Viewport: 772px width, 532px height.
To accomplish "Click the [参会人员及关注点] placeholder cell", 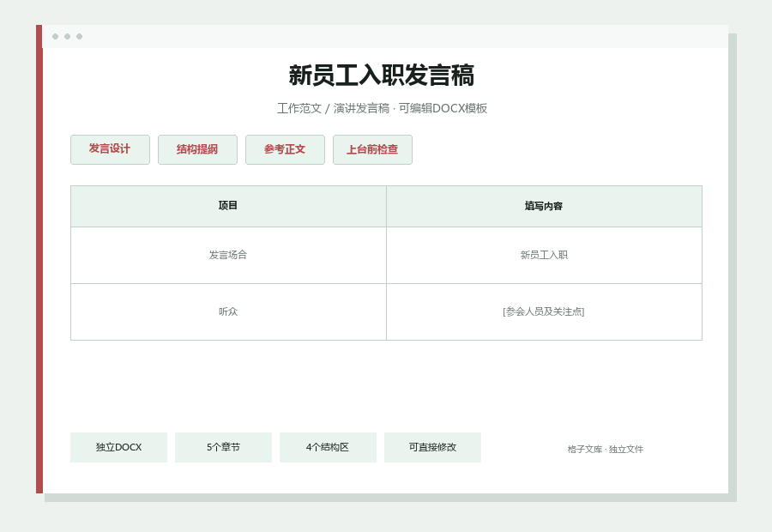I will [x=544, y=311].
